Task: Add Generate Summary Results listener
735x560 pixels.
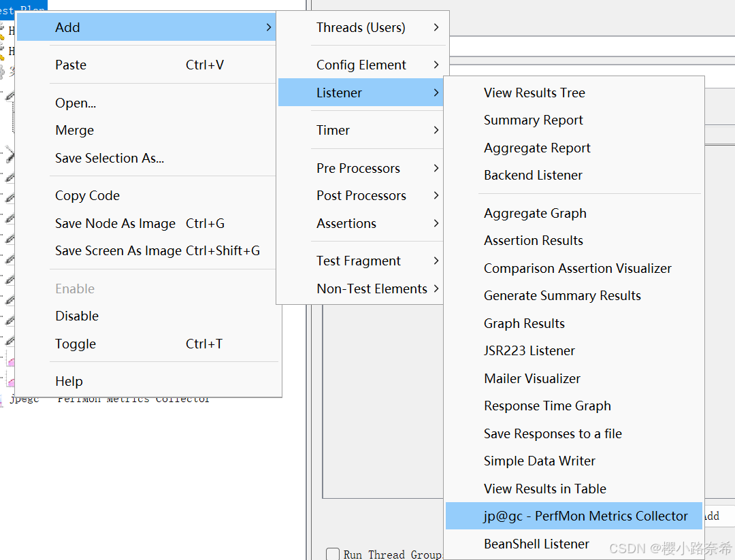Action: 574,295
